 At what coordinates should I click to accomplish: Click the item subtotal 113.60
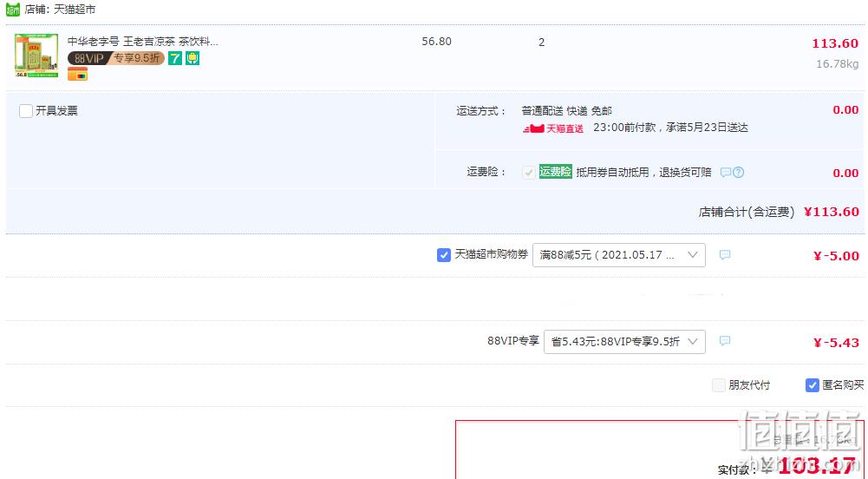(835, 43)
